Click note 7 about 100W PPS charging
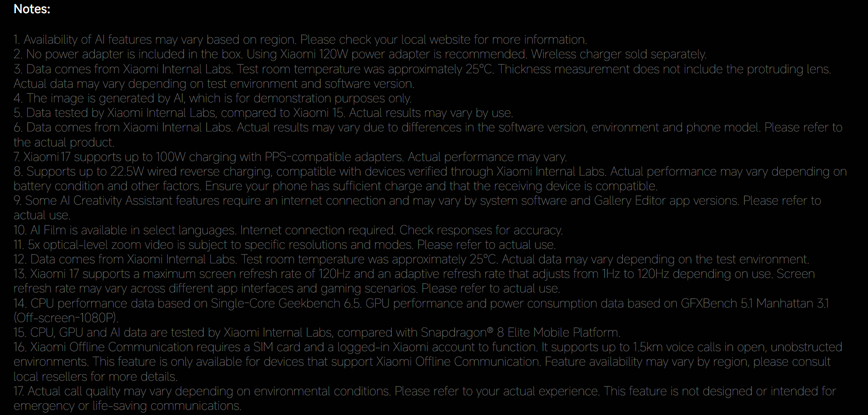This screenshot has height=415, width=868. click(290, 157)
